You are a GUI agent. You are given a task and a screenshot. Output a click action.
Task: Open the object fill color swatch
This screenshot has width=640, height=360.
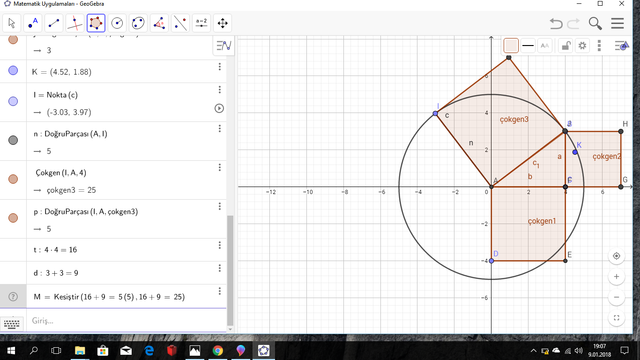(511, 46)
